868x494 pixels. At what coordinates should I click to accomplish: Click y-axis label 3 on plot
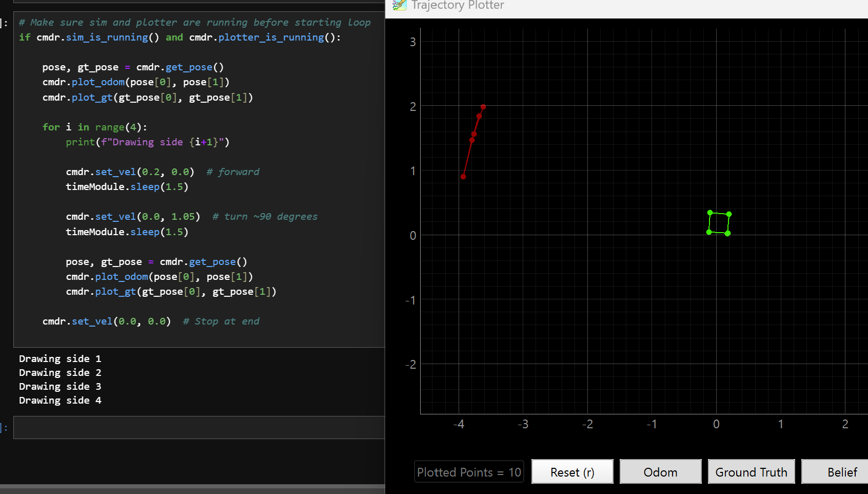[x=413, y=42]
